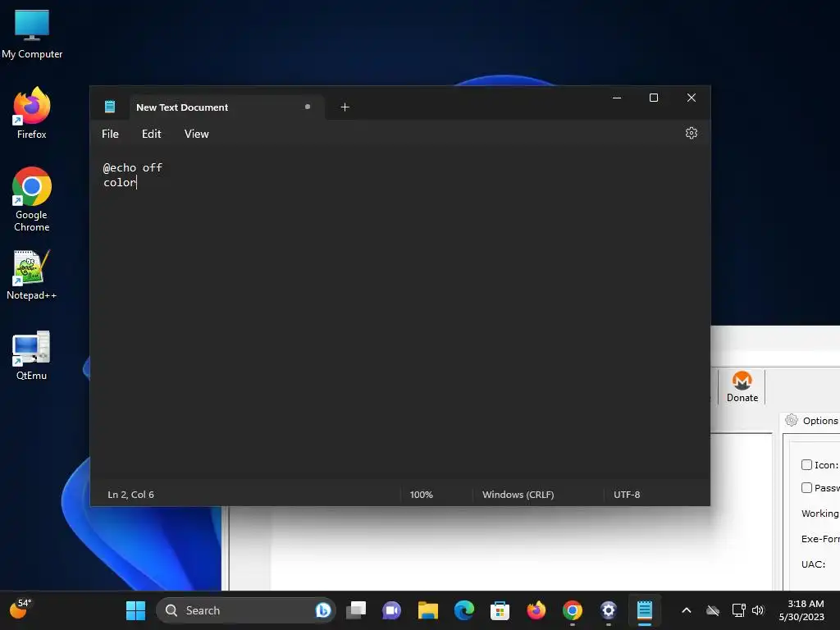Open Notepad settings gear

click(x=691, y=134)
